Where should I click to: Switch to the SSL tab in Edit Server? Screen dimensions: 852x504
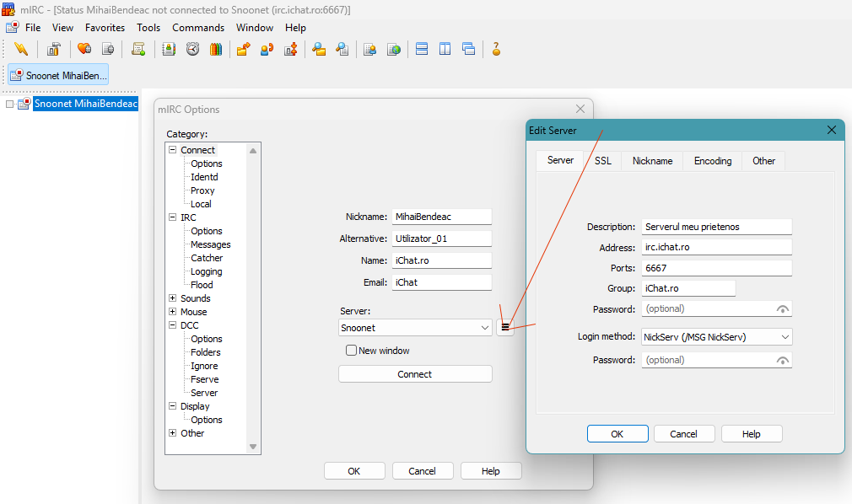(602, 161)
